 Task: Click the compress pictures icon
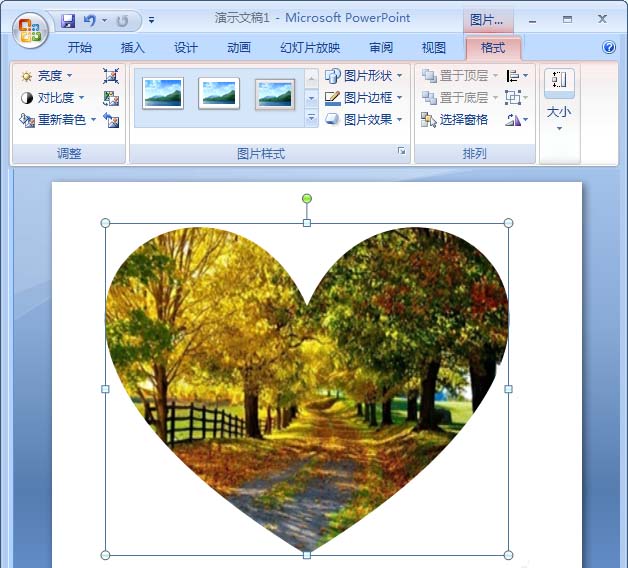[111, 76]
